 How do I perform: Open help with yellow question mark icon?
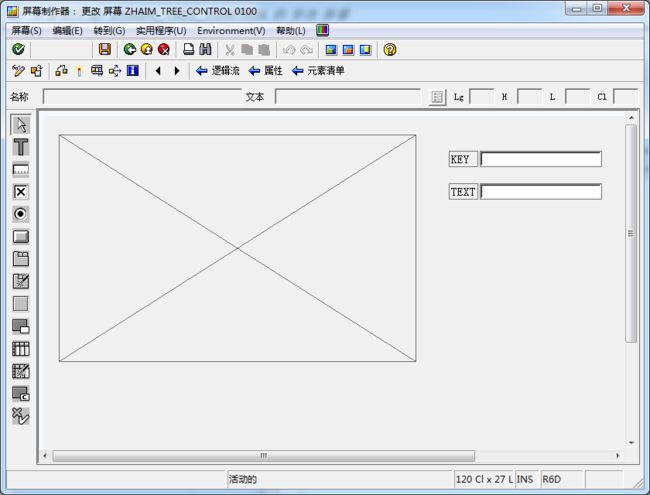[390, 50]
